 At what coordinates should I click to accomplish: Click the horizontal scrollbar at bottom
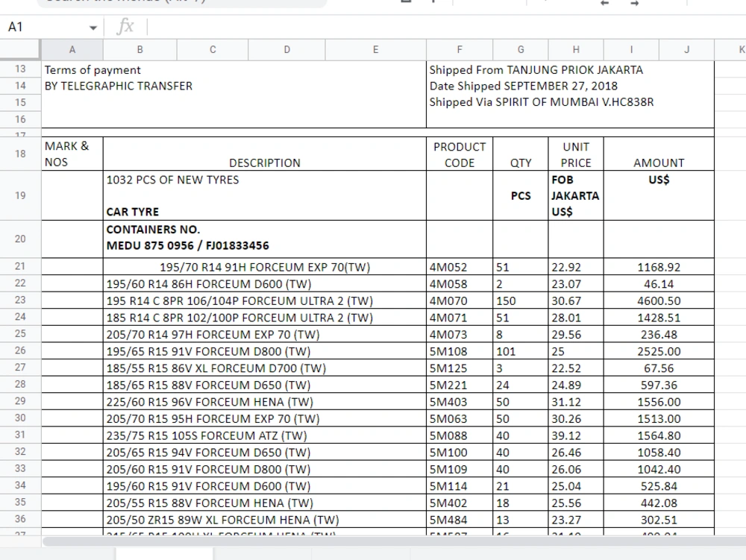[x=394, y=541]
